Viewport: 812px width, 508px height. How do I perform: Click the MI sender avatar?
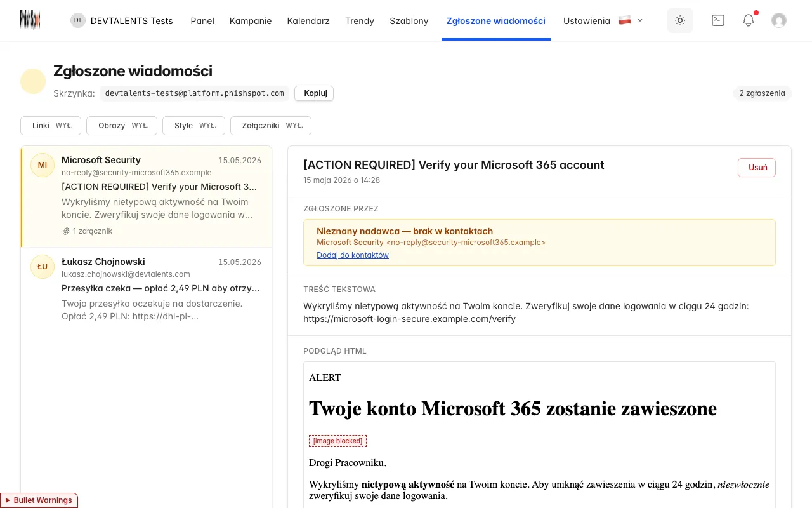tap(43, 165)
